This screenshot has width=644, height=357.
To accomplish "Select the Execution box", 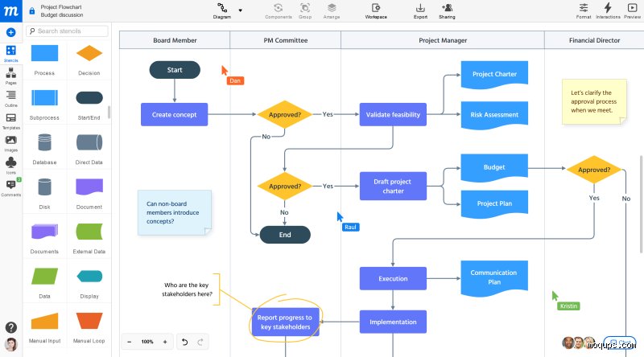I will (393, 279).
